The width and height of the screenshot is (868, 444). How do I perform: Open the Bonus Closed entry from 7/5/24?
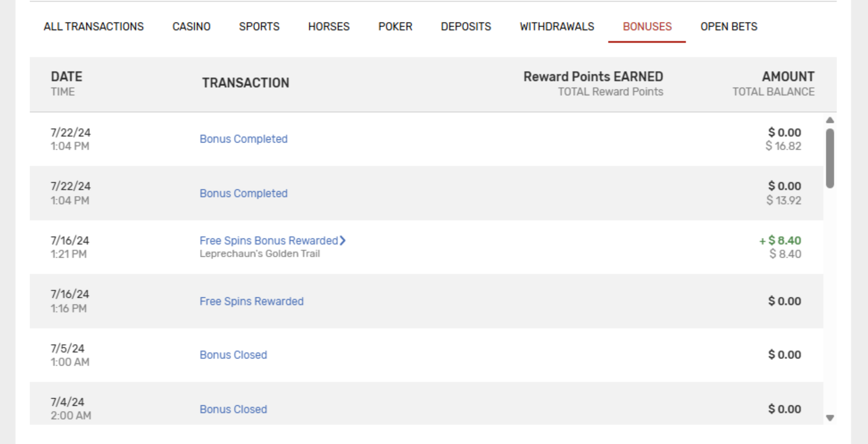point(233,355)
